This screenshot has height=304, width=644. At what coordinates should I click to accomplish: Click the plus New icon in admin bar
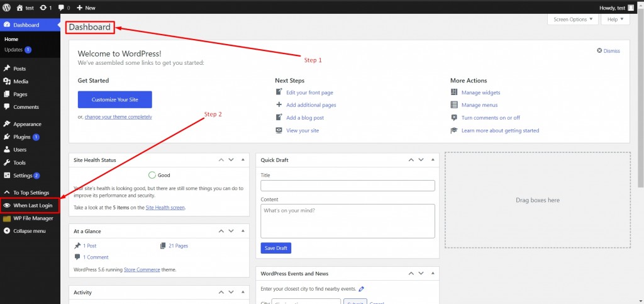tap(80, 8)
